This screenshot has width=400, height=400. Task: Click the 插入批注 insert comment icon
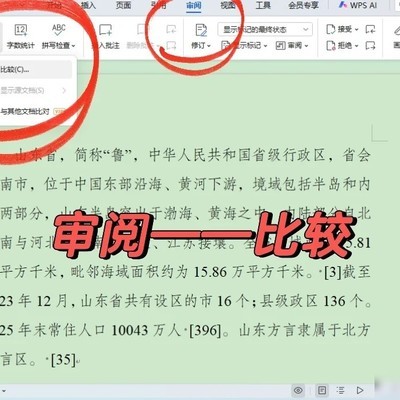106,30
